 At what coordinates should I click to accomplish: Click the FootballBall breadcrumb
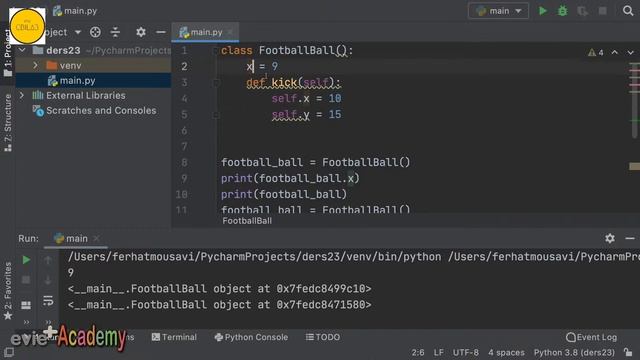tap(247, 221)
